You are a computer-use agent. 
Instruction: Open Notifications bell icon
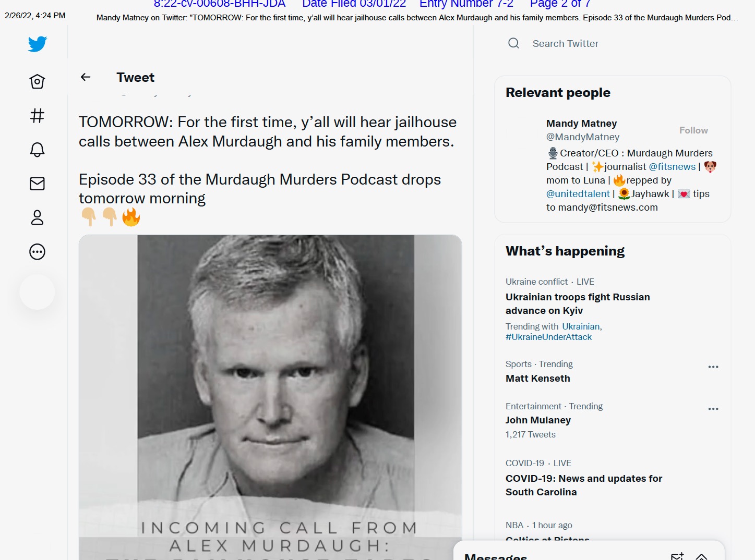(37, 150)
